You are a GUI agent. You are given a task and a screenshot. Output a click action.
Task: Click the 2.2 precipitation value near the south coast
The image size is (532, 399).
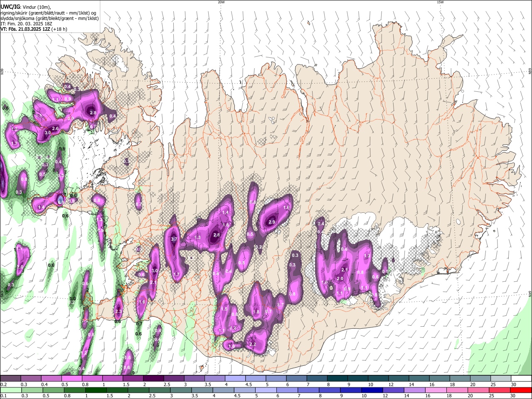coord(252,345)
